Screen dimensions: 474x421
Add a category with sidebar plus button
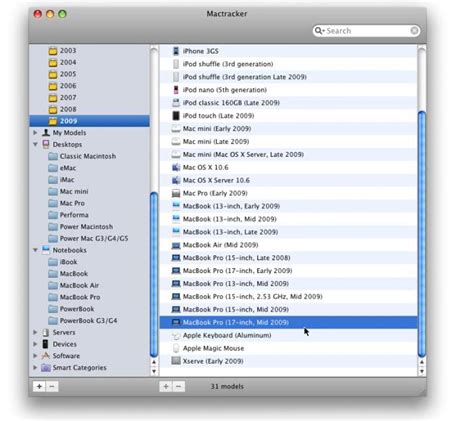pos(39,387)
